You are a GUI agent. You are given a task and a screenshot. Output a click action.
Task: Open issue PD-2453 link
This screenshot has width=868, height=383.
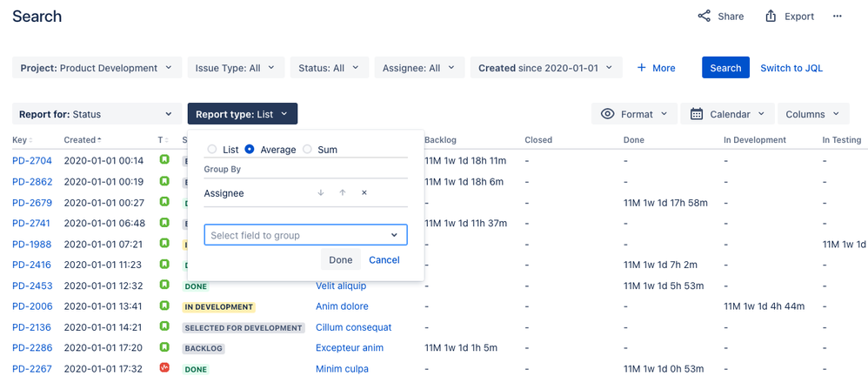pos(32,286)
